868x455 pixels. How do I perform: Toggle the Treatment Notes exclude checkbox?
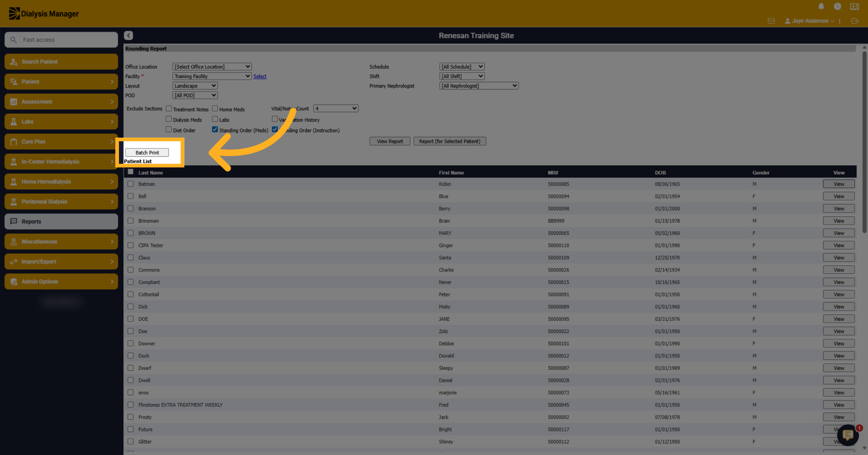coord(169,108)
